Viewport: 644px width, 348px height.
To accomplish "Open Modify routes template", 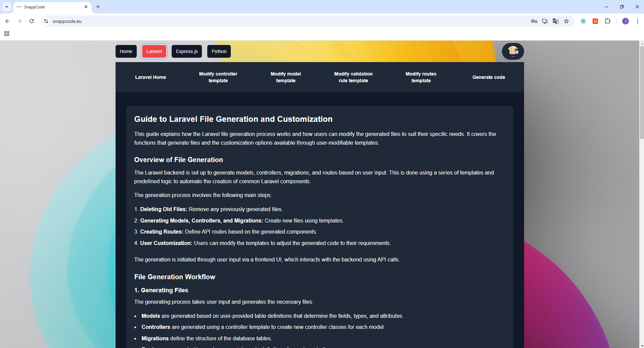I will click(421, 77).
